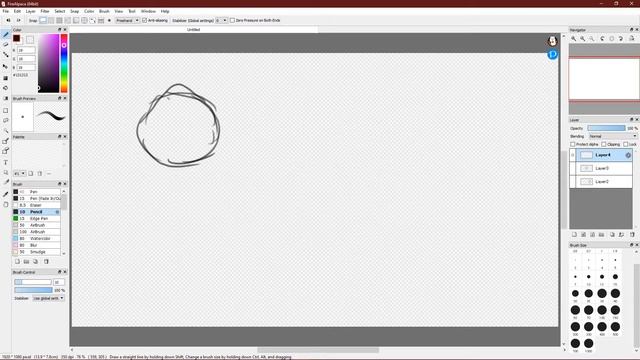Float the Brush Preview panel
Viewport: 640px width, 360px height.
point(59,99)
